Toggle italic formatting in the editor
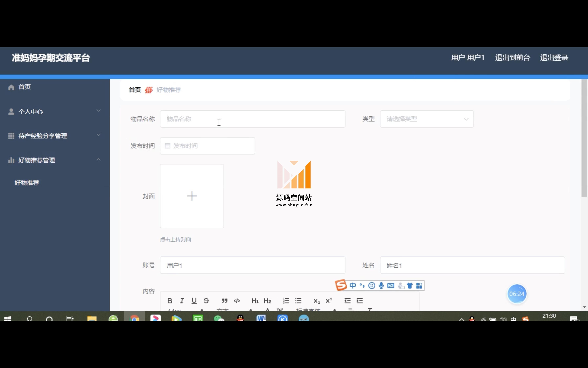 (x=182, y=301)
